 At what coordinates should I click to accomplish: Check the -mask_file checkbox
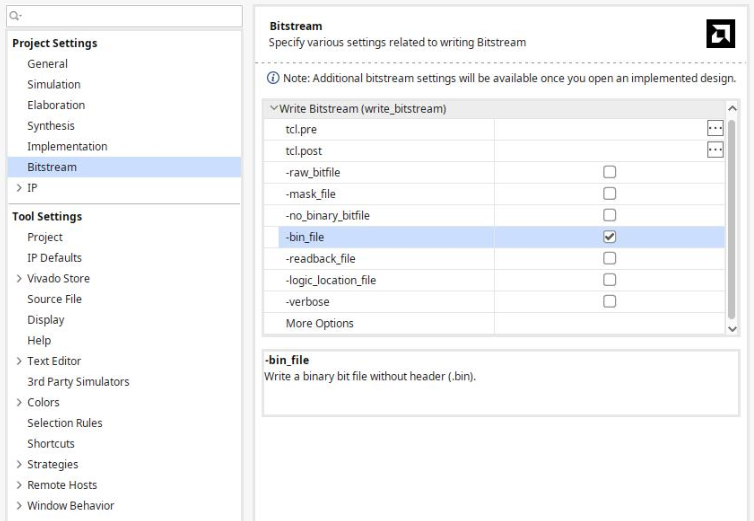click(x=609, y=194)
